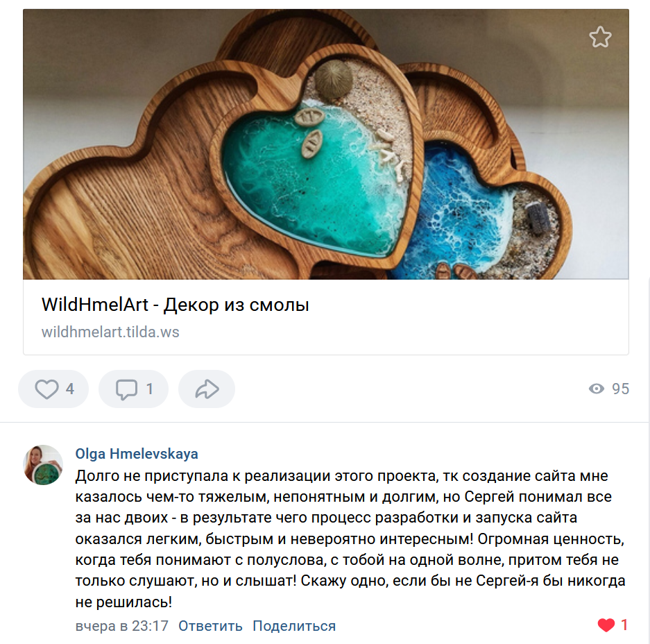Click the views eye icon
This screenshot has height=644, width=650.
pos(597,389)
